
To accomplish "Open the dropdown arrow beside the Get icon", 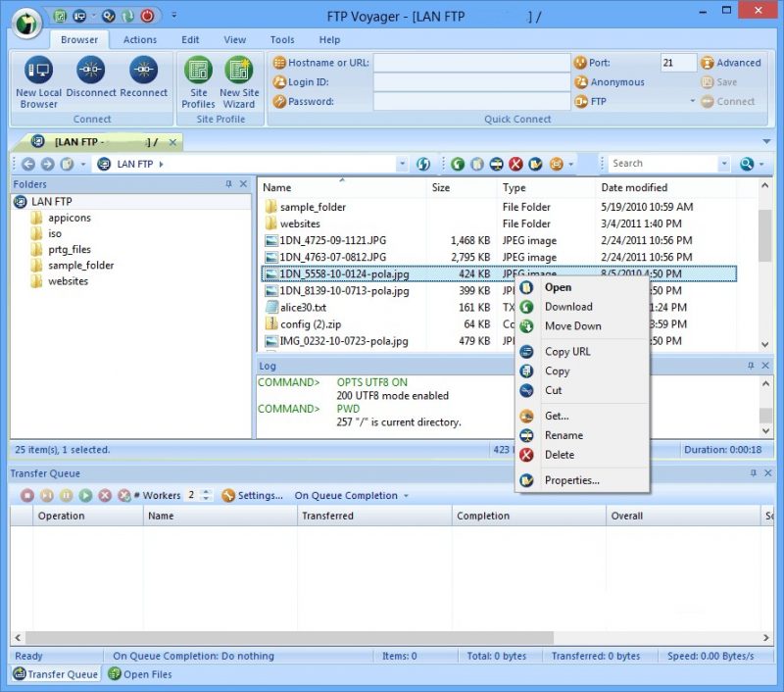I will pos(570,164).
